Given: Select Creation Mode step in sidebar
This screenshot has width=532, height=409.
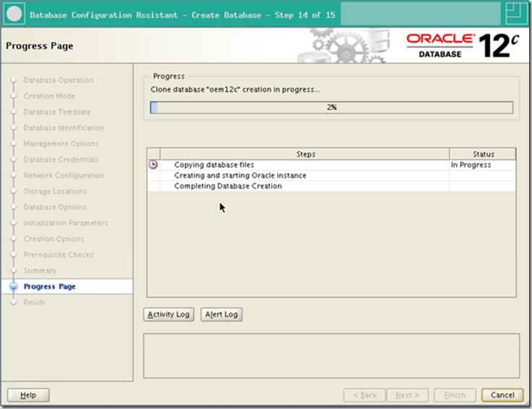Looking at the screenshot, I should [49, 96].
